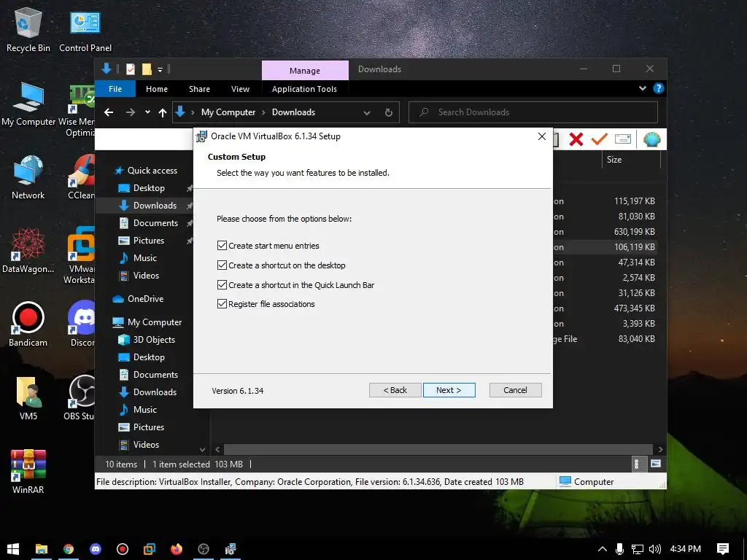Close the Oracle VM VirtualBox Setup dialog
Viewport: 747px width, 560px height.
click(542, 136)
